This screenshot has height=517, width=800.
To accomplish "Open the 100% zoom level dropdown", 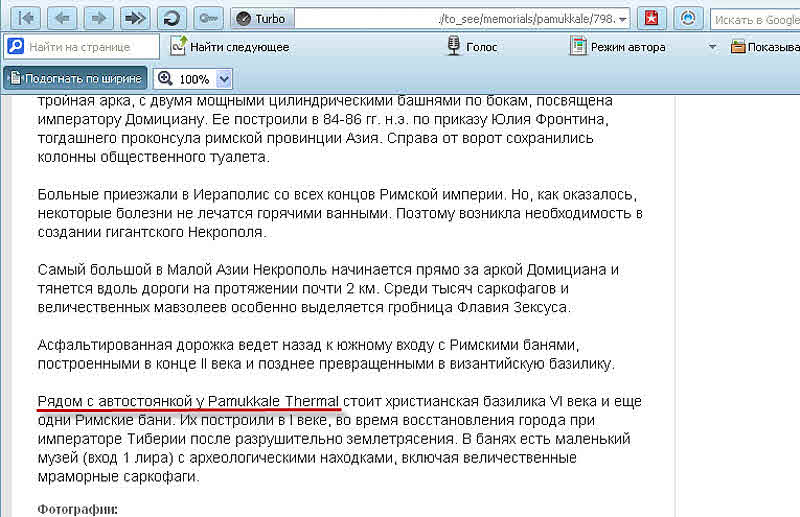I will click(x=224, y=79).
